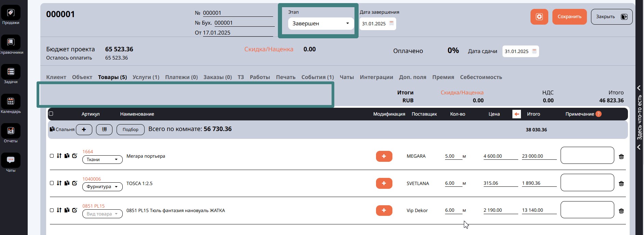Expand the Ткани product type dropdown

pyautogui.click(x=102, y=160)
